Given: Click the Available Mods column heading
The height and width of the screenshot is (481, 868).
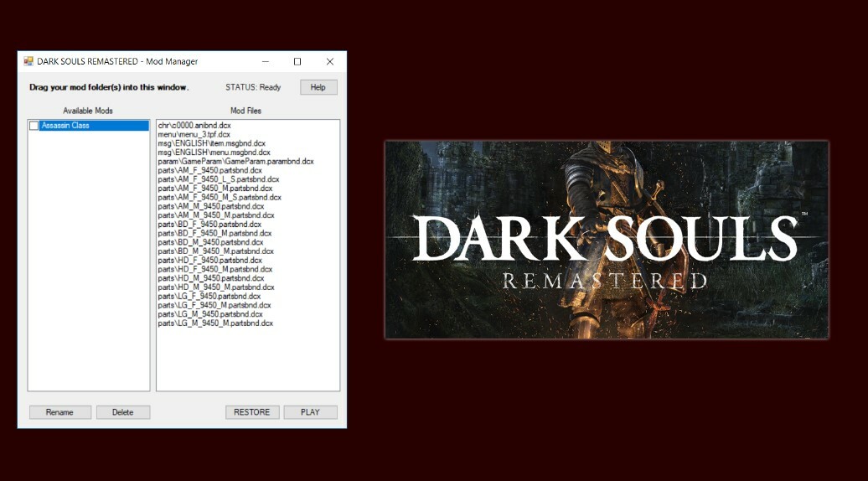Looking at the screenshot, I should click(x=88, y=111).
